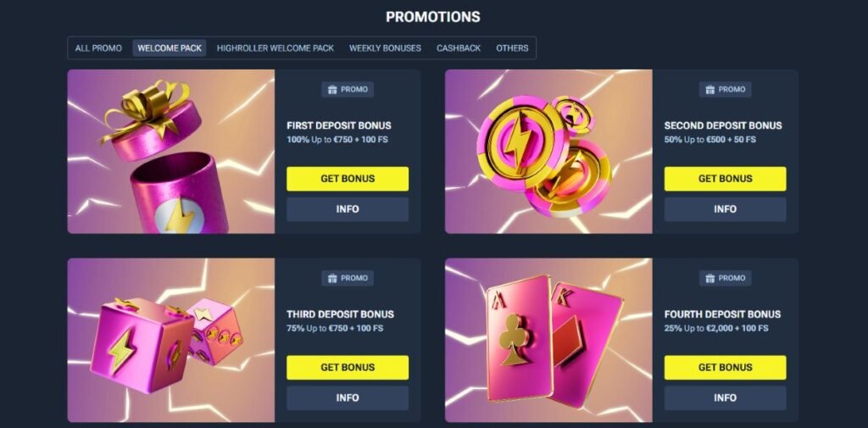Open Info for Third Deposit Bonus

pos(348,398)
